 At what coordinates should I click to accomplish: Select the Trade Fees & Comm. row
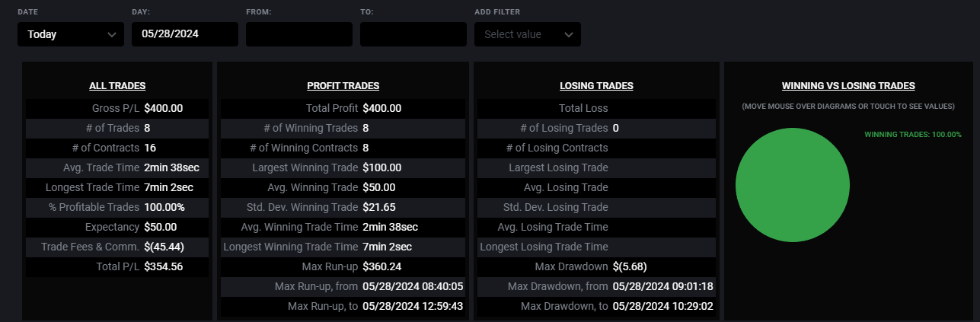click(117, 247)
